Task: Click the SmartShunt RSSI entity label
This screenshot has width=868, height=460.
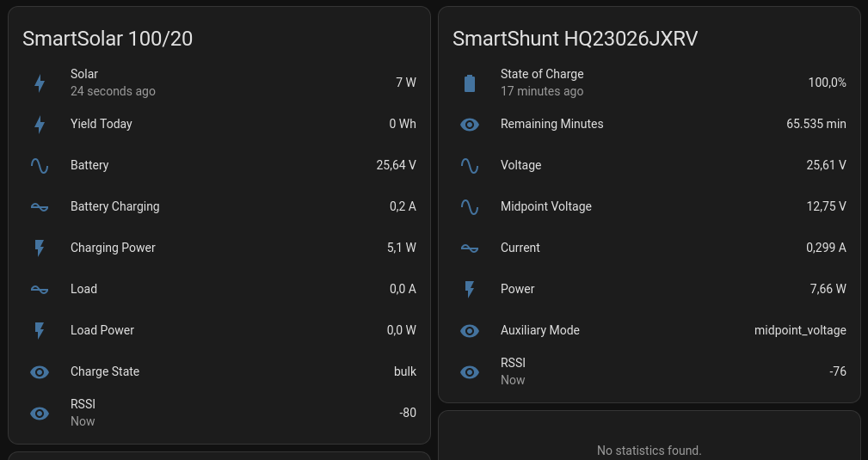Action: [514, 363]
